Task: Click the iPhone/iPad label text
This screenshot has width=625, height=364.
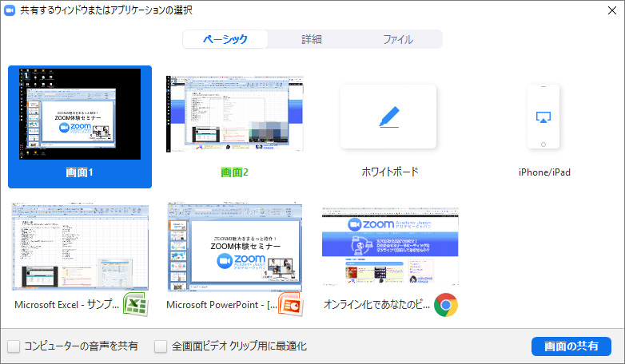Action: click(543, 172)
